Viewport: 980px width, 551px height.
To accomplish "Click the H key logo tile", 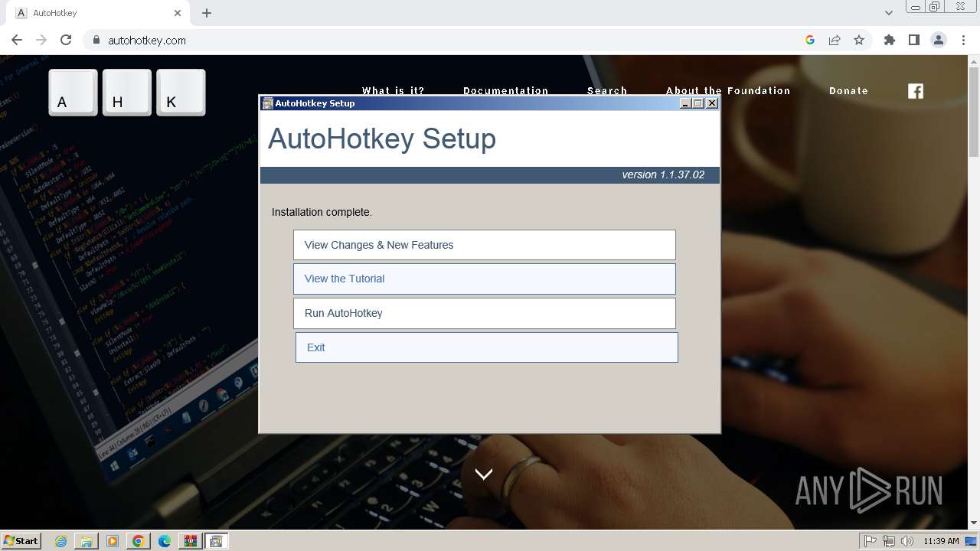I will pos(127,93).
